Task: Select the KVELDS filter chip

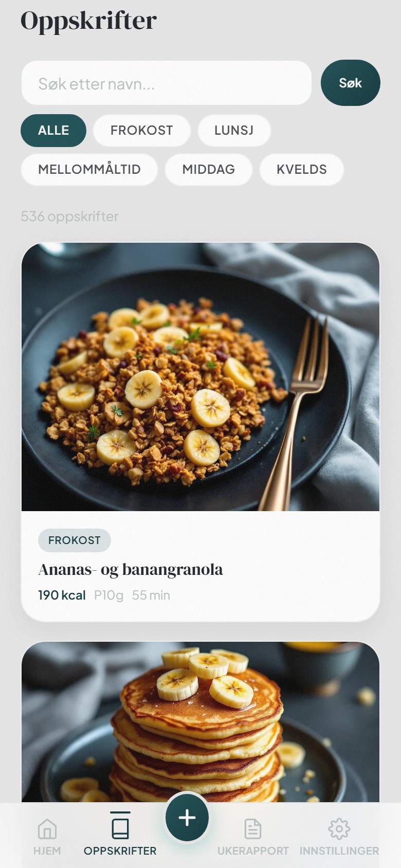Action: (302, 170)
